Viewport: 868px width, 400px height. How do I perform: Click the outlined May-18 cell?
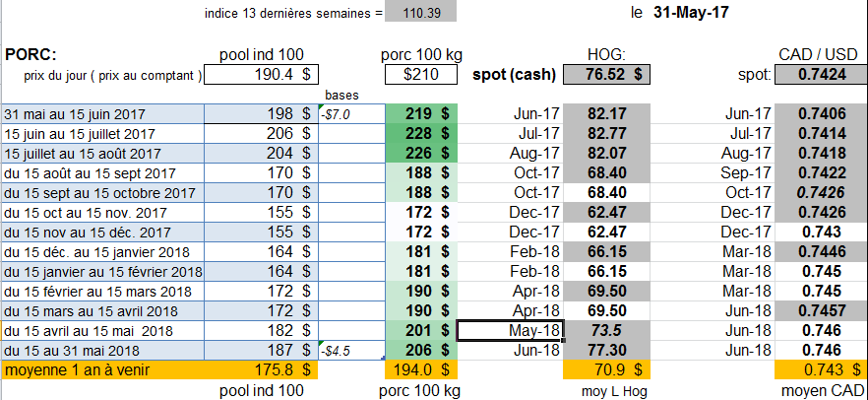(x=510, y=330)
